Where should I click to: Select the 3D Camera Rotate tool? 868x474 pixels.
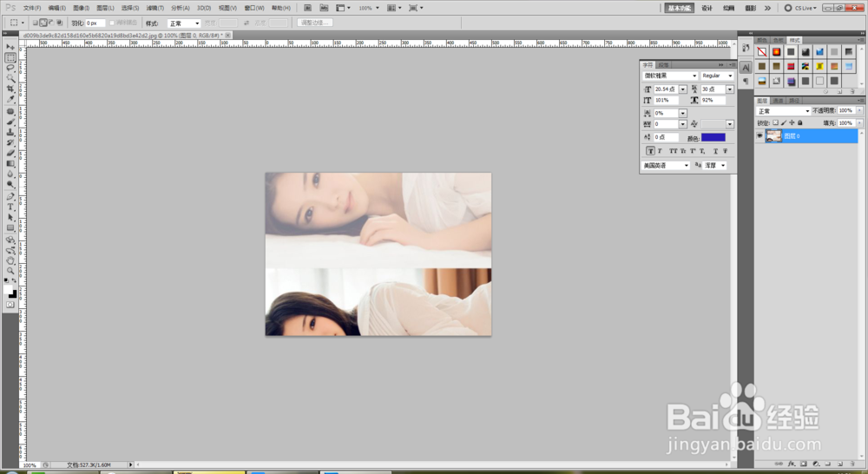click(x=10, y=250)
